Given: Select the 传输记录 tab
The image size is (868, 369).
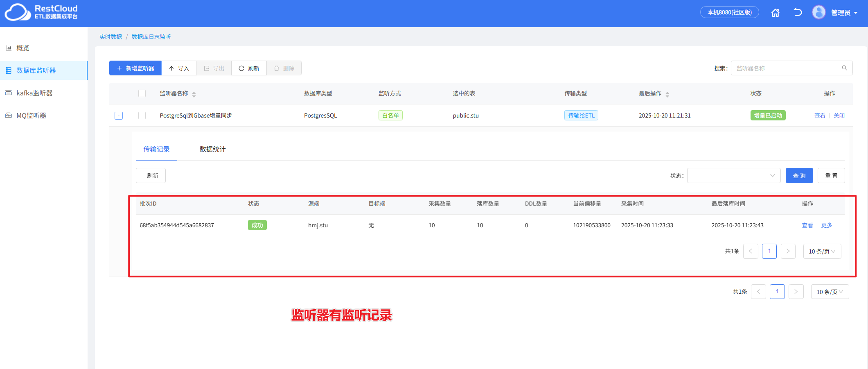Looking at the screenshot, I should point(156,149).
